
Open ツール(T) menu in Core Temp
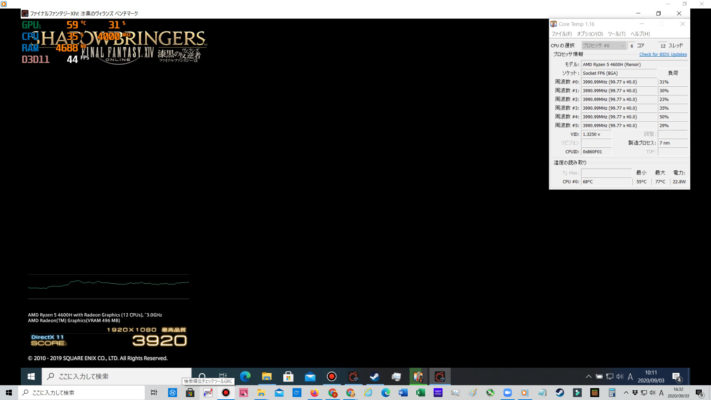pyautogui.click(x=616, y=34)
